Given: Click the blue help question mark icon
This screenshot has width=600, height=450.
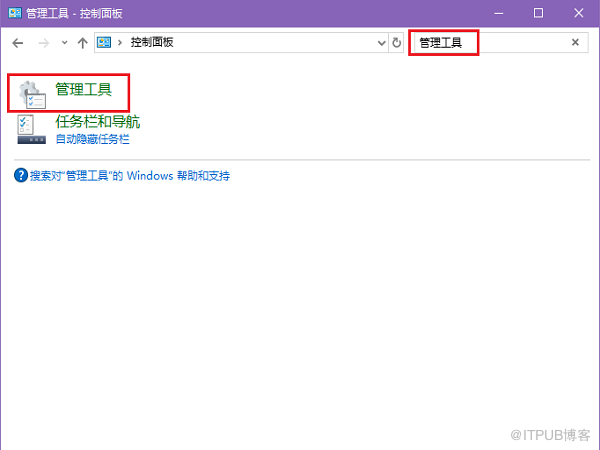Looking at the screenshot, I should click(x=21, y=176).
